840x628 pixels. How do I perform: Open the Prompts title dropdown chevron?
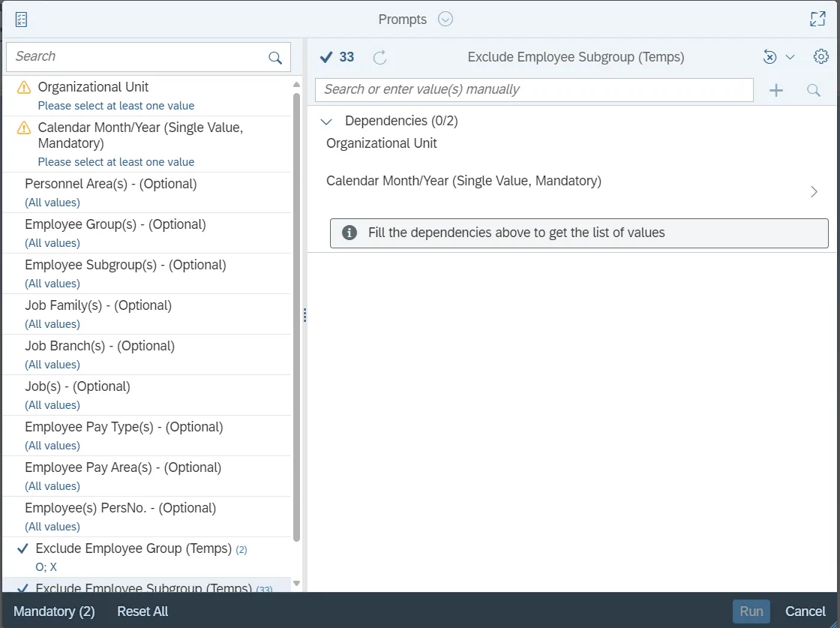[x=445, y=20]
